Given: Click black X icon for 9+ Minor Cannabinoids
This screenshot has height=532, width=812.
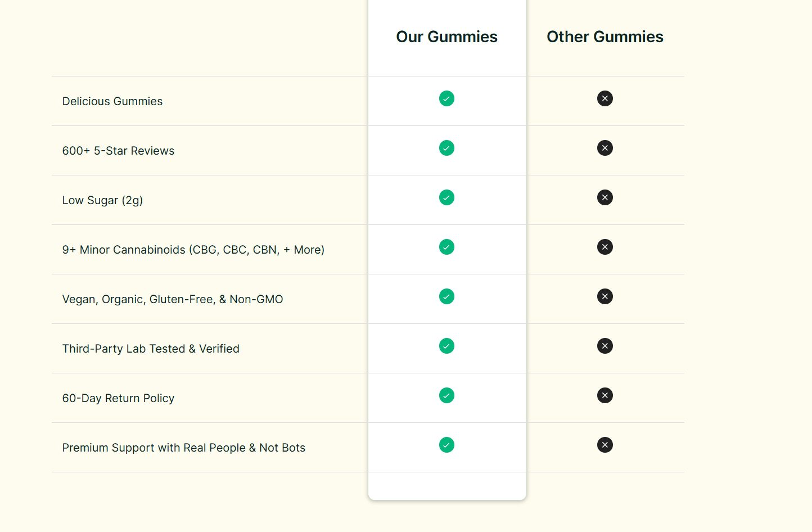Looking at the screenshot, I should coord(605,247).
